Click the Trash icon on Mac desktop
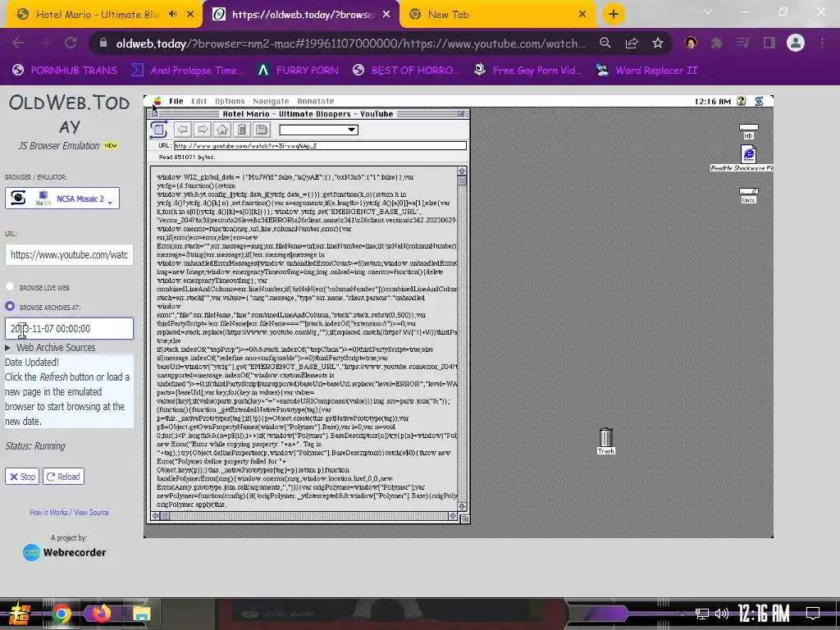This screenshot has height=630, width=840. click(x=606, y=441)
